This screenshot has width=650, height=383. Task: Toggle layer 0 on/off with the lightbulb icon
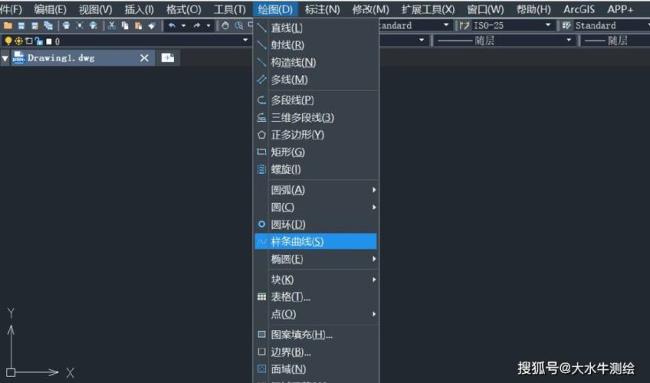point(8,41)
